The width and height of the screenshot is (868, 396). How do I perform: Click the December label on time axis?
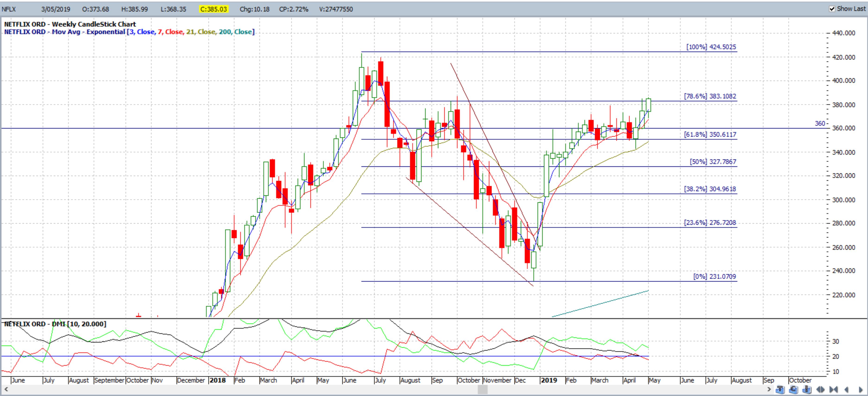(191, 380)
